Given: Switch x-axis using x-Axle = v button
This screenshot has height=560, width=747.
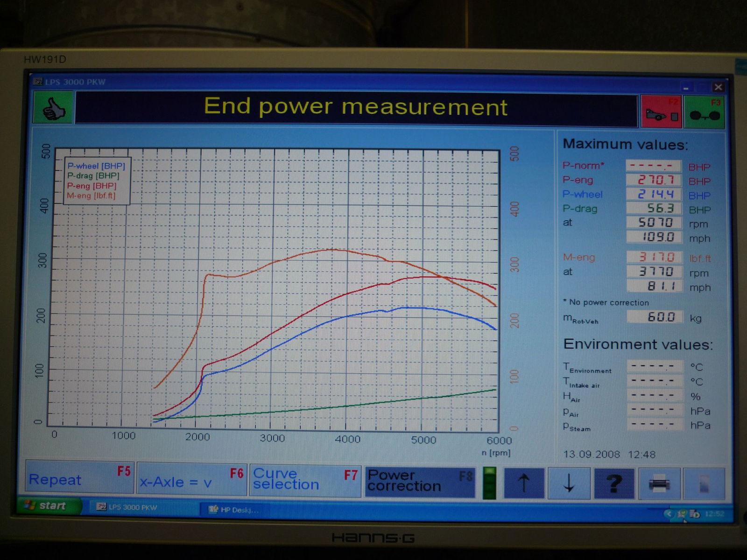Looking at the screenshot, I should 191,480.
